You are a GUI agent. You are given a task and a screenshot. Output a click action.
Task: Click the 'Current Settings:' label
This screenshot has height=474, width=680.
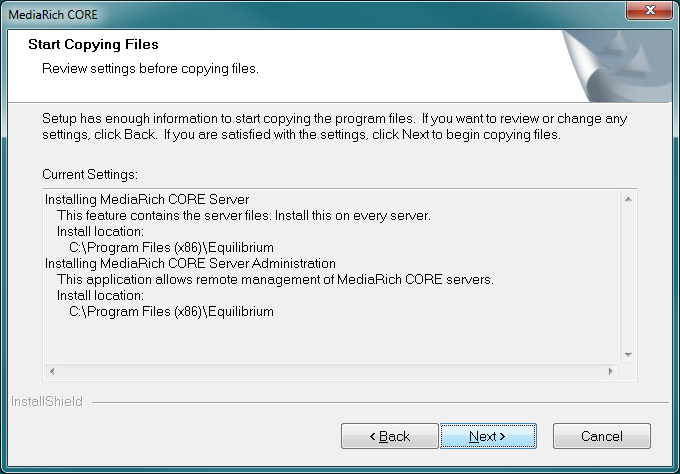[x=90, y=174]
